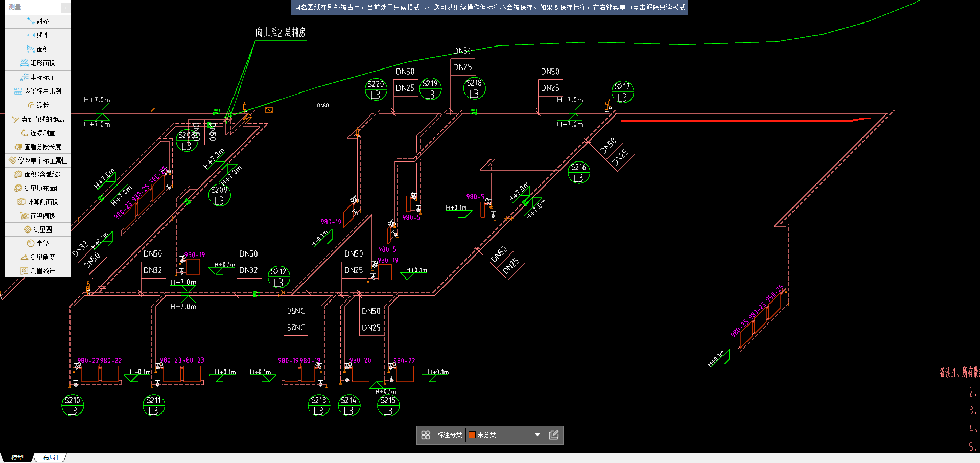980x463 pixels.
Task: Click the edit annotation icon beside dropdown
Action: tap(553, 435)
